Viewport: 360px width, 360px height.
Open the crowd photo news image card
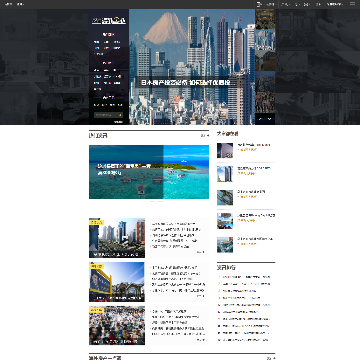[117, 325]
